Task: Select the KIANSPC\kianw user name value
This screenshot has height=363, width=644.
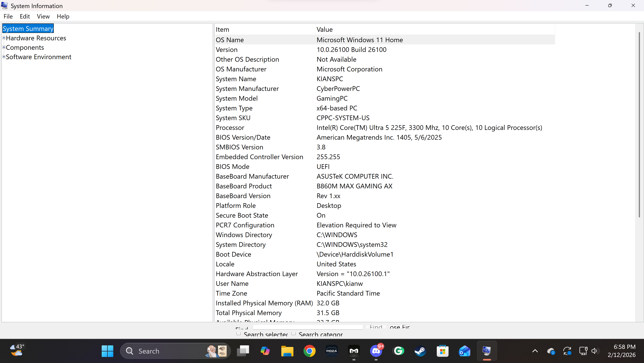Action: pos(339,284)
